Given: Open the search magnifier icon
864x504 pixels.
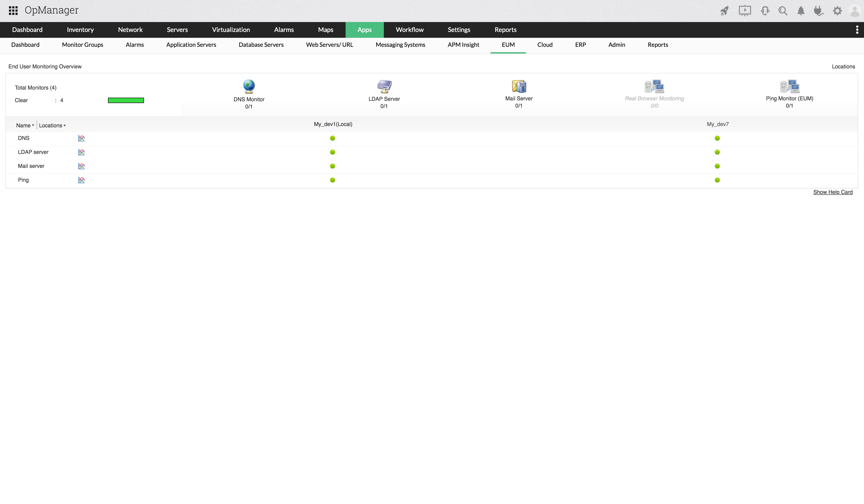Looking at the screenshot, I should [x=783, y=11].
